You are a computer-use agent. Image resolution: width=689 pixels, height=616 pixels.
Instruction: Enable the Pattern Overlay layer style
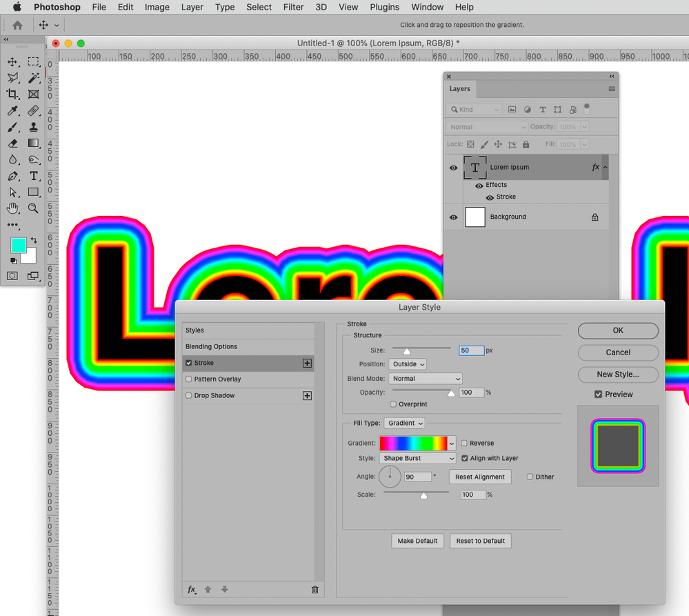[x=189, y=379]
